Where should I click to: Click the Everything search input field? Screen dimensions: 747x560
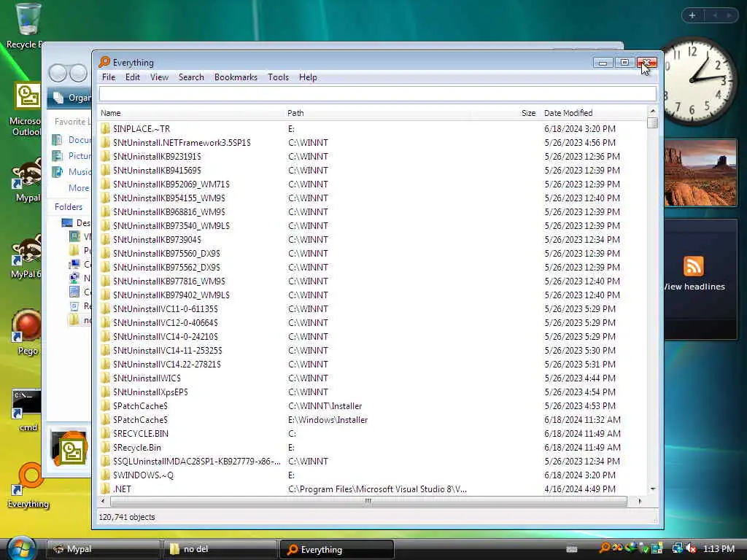pos(377,94)
